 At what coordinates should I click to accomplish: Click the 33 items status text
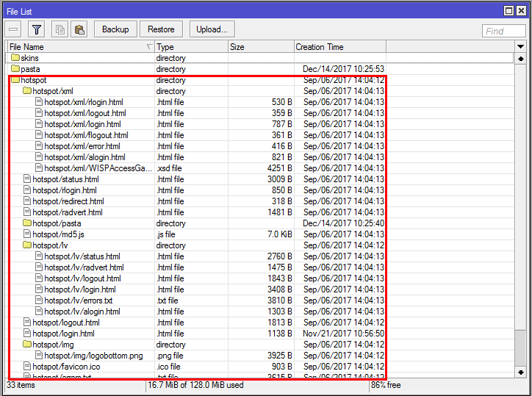21,385
